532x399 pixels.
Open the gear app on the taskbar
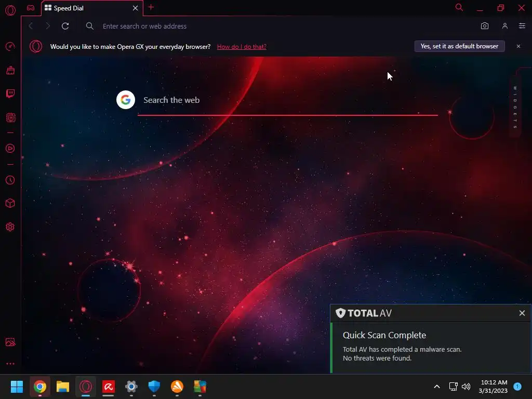(131, 387)
